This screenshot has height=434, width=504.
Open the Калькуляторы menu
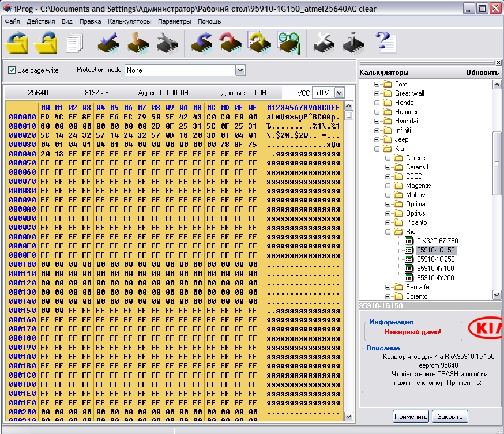[129, 21]
